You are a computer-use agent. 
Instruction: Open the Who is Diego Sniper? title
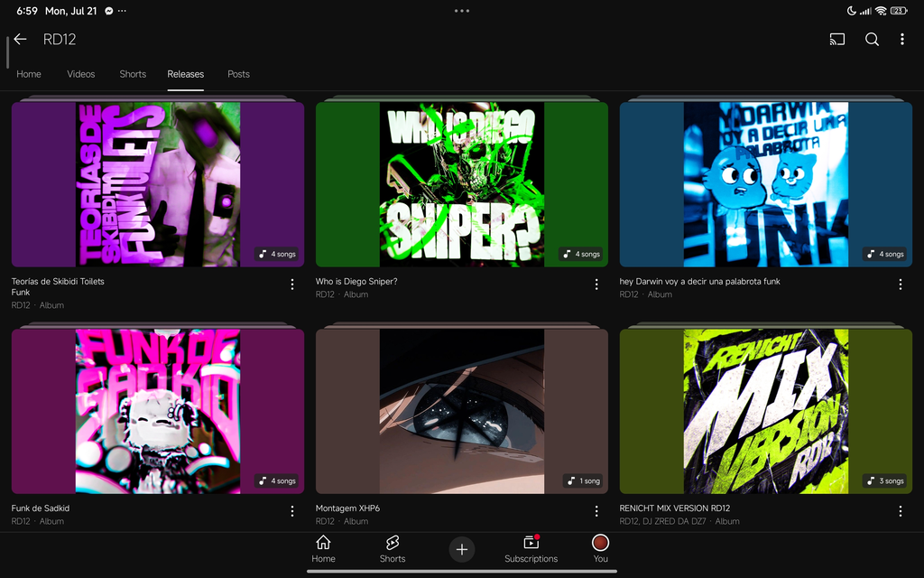tap(356, 282)
